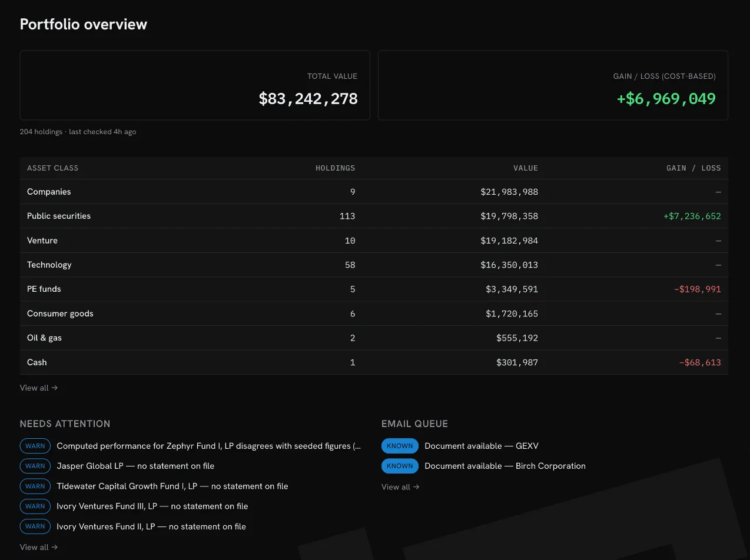Click Public securities value $19,798,358
Screen dimensions: 750x560
509,216
